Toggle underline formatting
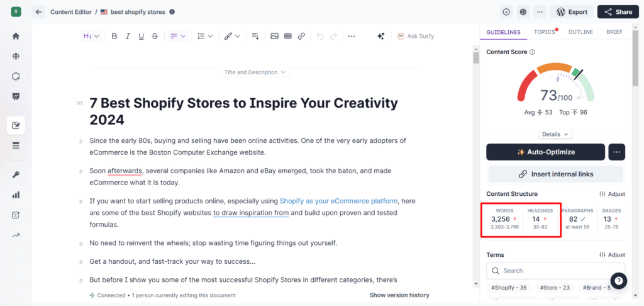 pyautogui.click(x=142, y=36)
